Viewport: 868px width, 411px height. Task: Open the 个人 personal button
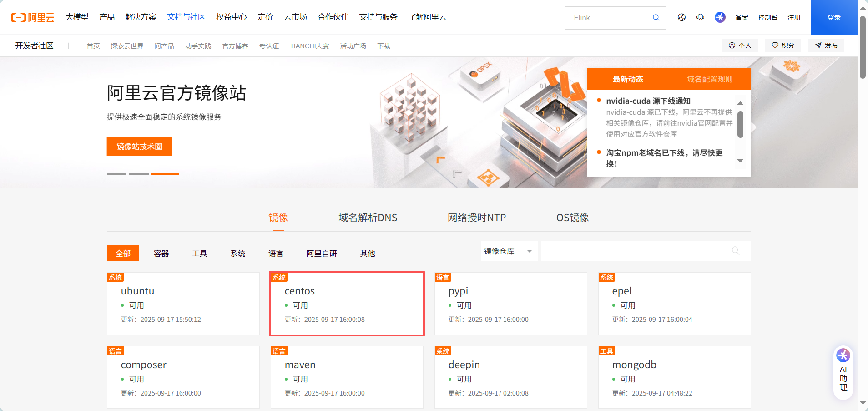click(740, 46)
